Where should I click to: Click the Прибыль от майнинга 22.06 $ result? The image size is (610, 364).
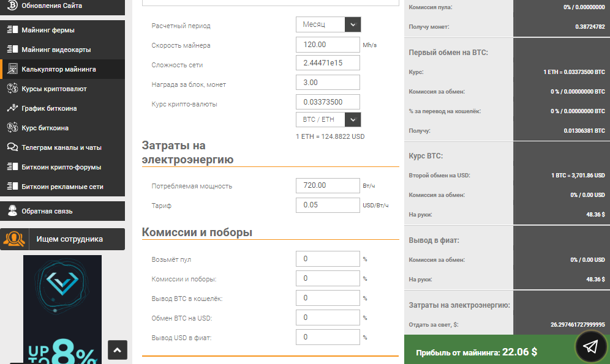tap(476, 352)
